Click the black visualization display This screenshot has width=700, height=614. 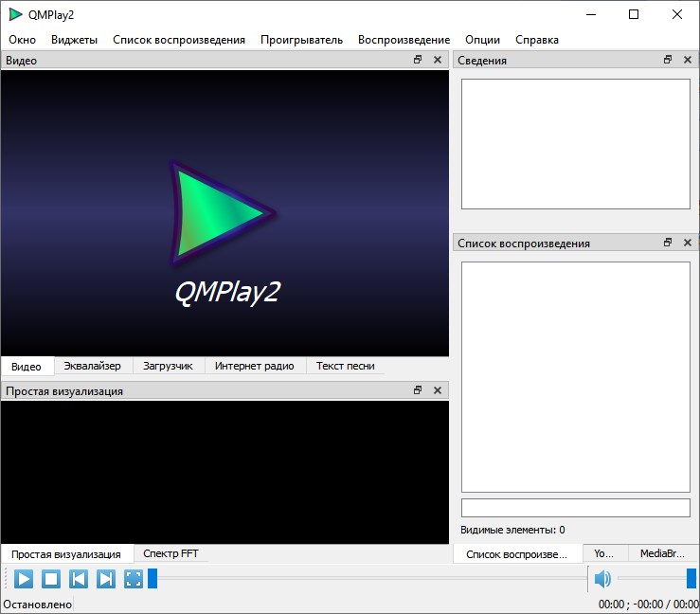coord(225,473)
